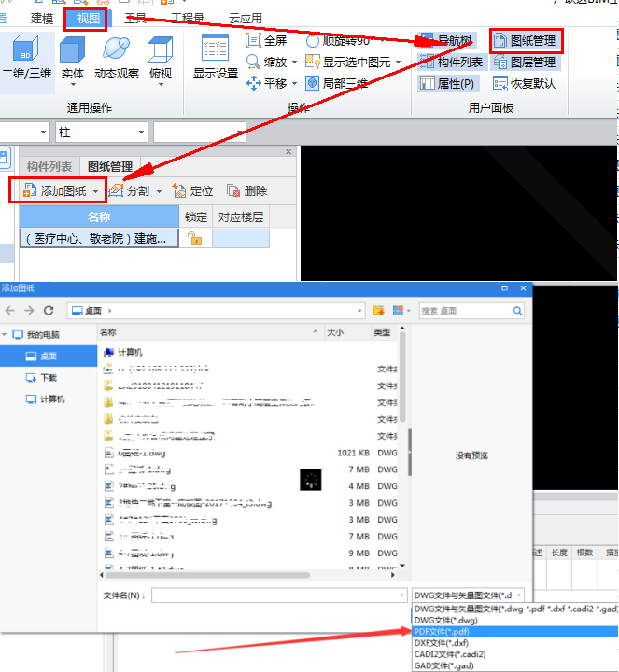Change file view layout icon
This screenshot has height=672, width=619.
[398, 310]
